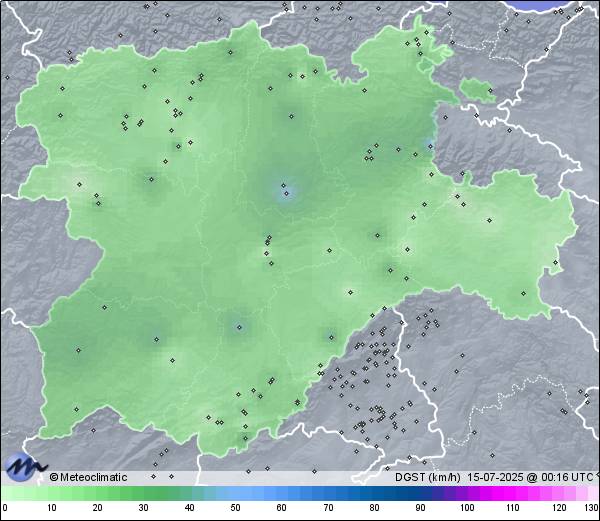Click the ©Meteoclimatic copyright text
The image size is (600, 521).
click(x=88, y=477)
